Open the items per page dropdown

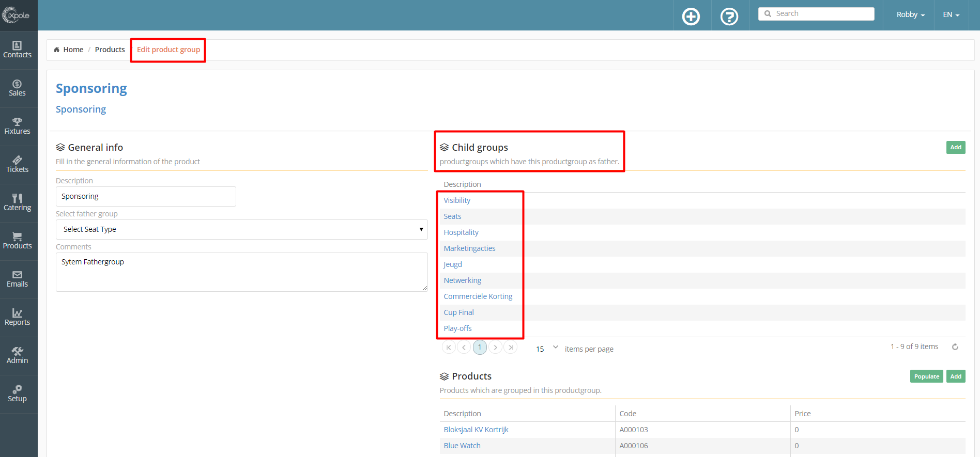pyautogui.click(x=546, y=348)
